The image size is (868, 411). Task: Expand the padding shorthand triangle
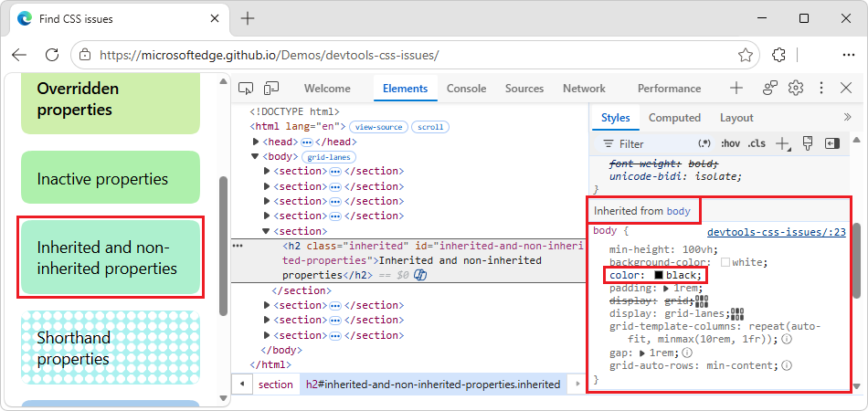point(666,289)
